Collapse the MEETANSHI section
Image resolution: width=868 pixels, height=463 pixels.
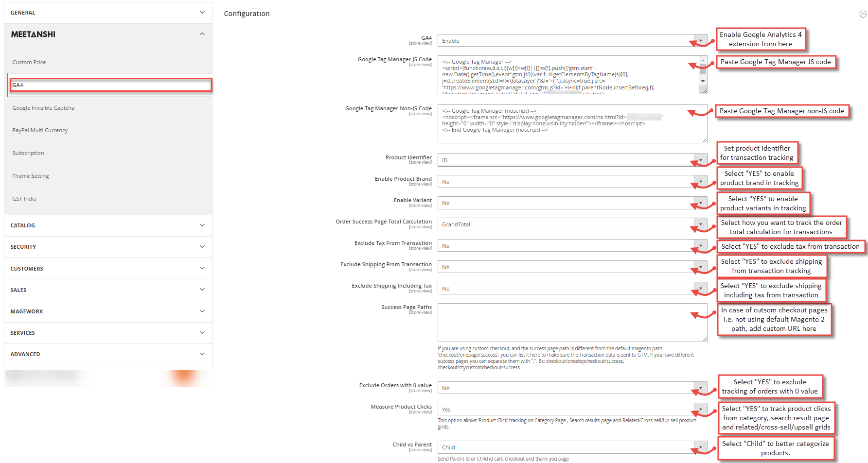click(108, 34)
